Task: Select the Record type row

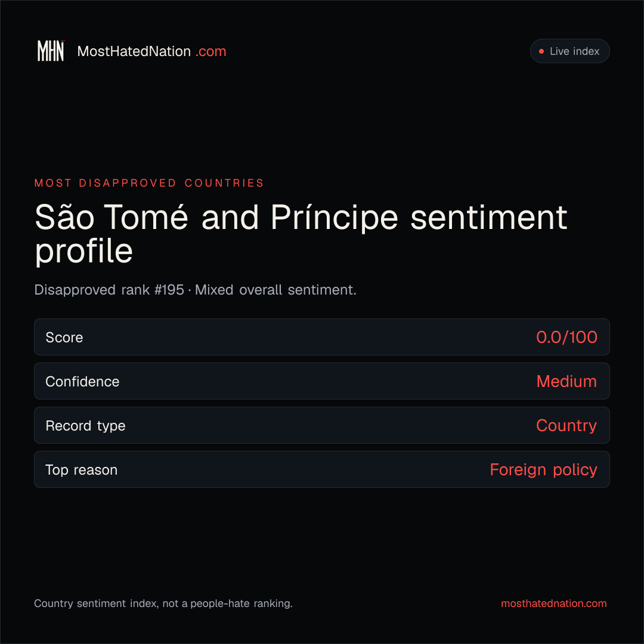Action: point(322,425)
